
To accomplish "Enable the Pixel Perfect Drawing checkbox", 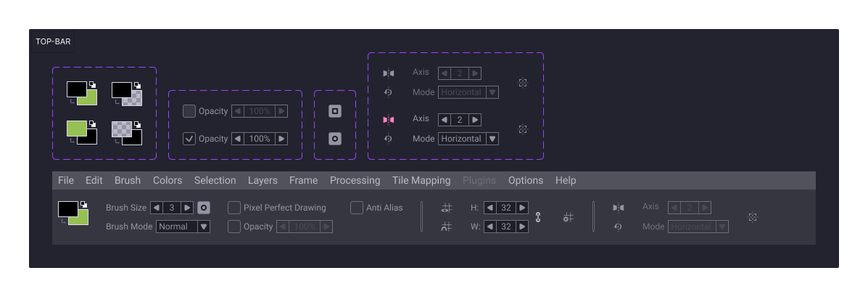I will (234, 208).
